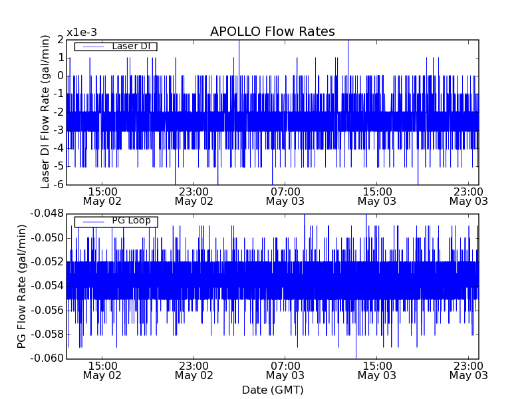This screenshot has height=399, width=532.
Task: Click the "APOLLO Flow Rates" chart title
Action: click(272, 32)
